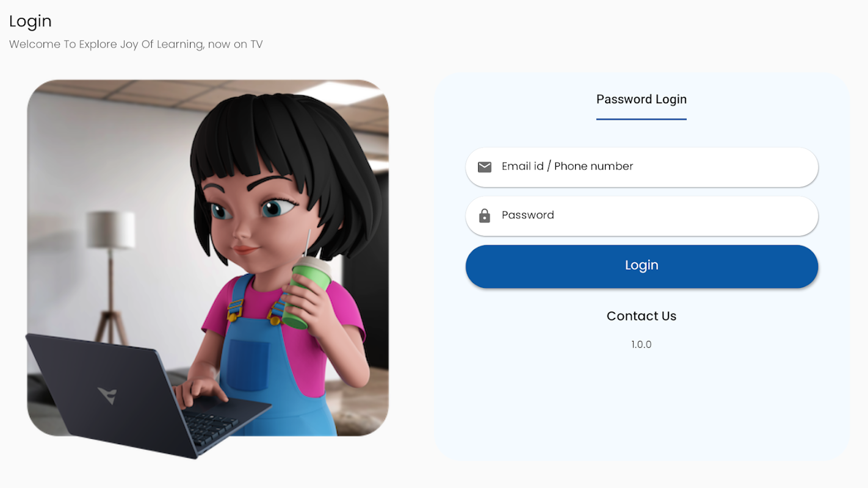Click the padlock icon in password field
The image size is (868, 488).
tap(485, 215)
